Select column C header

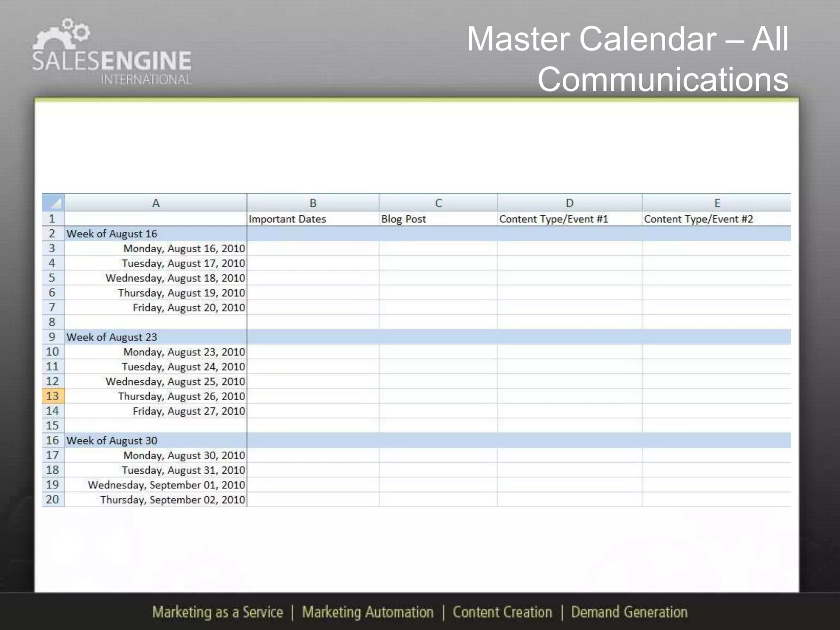[x=438, y=203]
